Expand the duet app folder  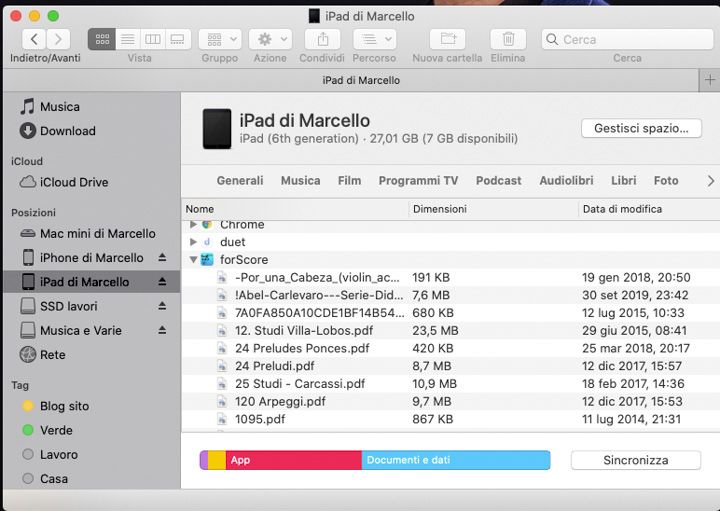click(x=193, y=241)
